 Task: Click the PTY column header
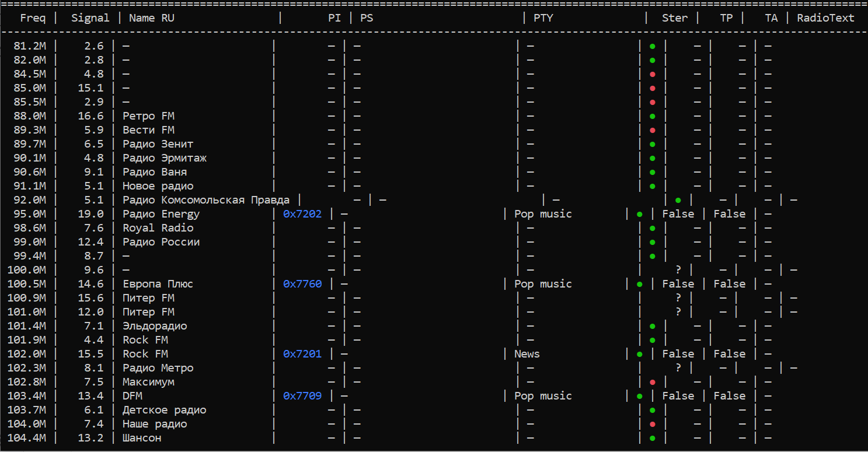[x=543, y=18]
